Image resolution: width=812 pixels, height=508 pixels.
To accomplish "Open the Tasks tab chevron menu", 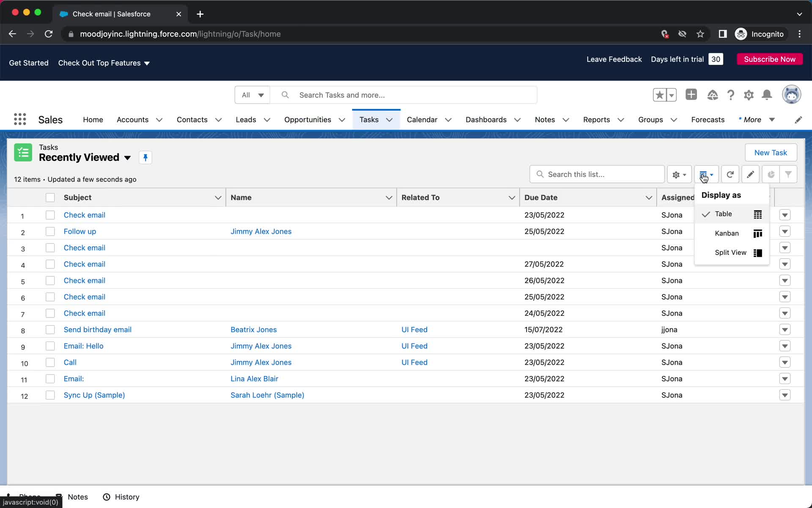I will point(389,120).
